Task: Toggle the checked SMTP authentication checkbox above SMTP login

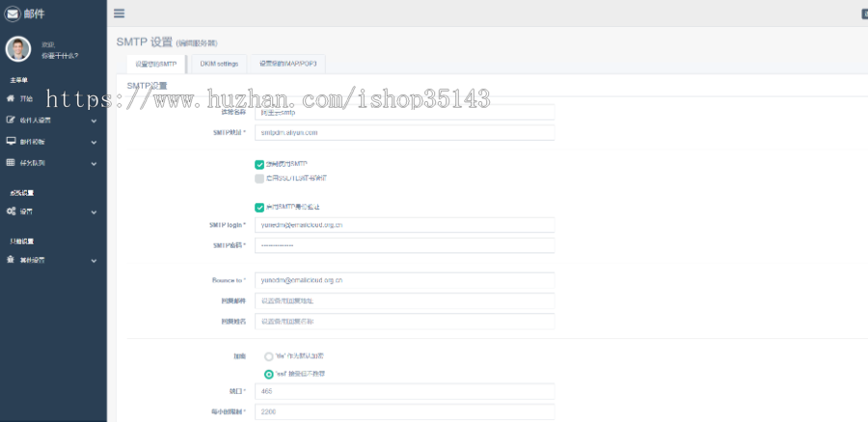Action: pos(259,206)
